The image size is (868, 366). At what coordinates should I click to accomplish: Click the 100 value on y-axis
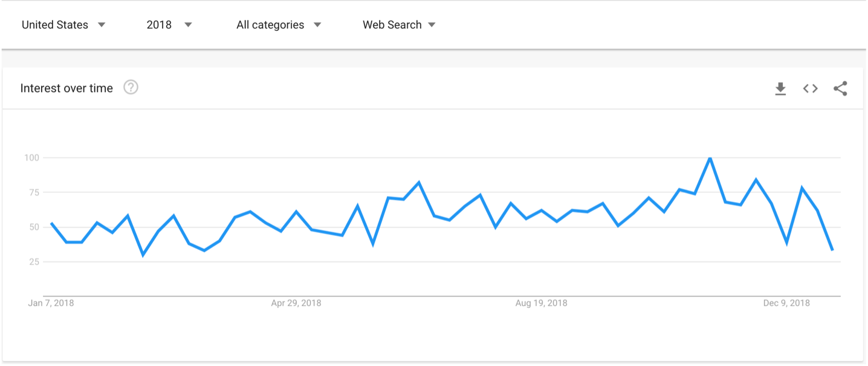coord(31,158)
